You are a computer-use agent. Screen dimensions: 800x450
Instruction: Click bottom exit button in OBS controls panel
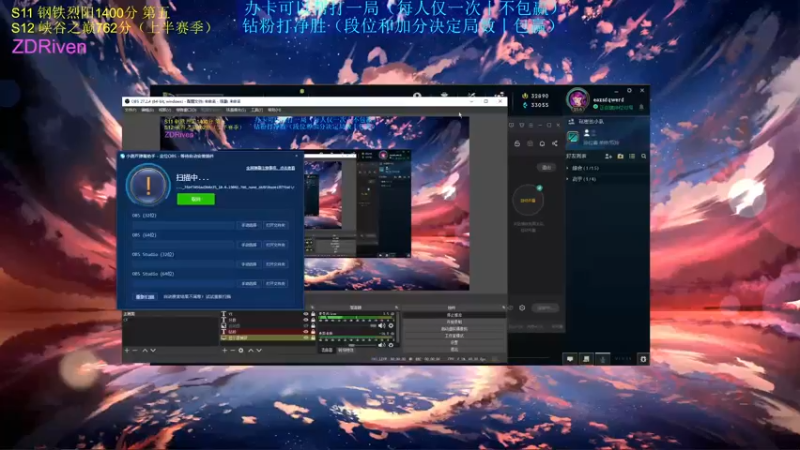point(454,349)
